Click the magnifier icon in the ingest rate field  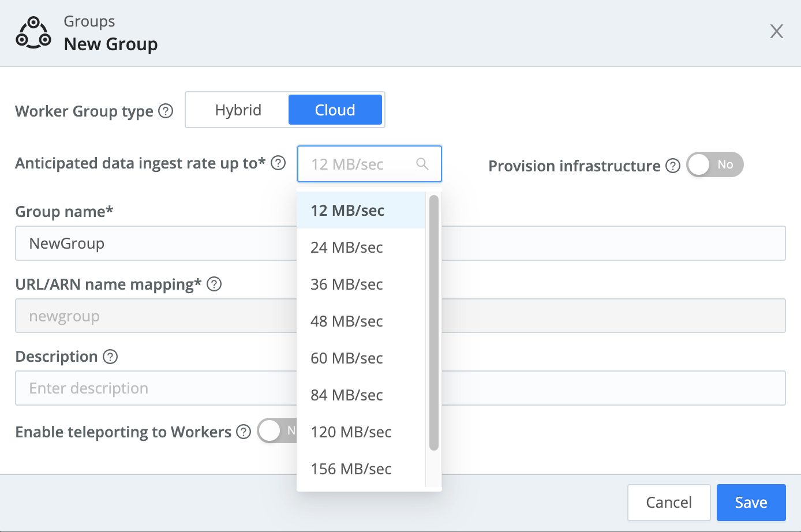pos(422,164)
